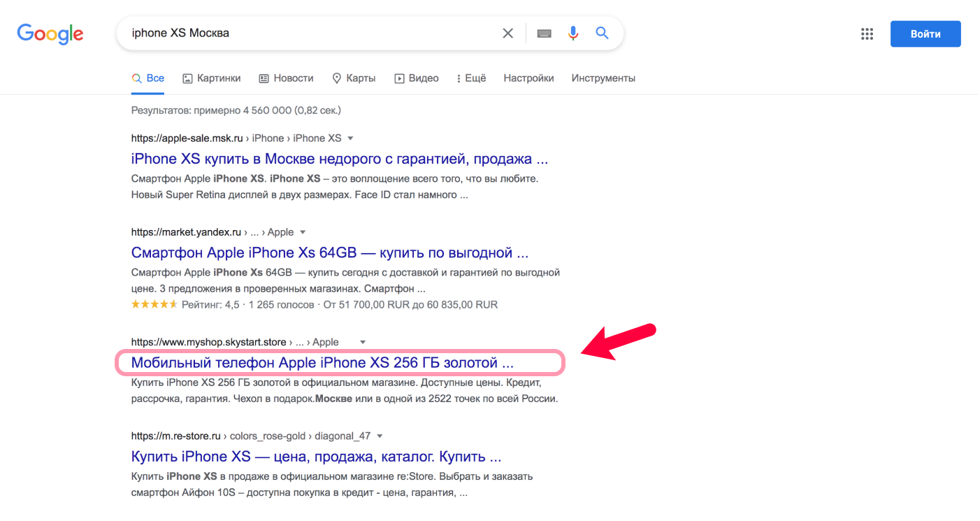Open result Смартфон Apple iPhone Xs 64GB
This screenshot has height=521, width=980.
330,252
